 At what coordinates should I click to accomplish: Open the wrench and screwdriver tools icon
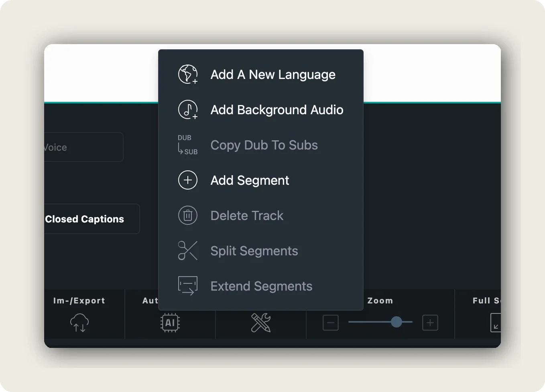261,323
